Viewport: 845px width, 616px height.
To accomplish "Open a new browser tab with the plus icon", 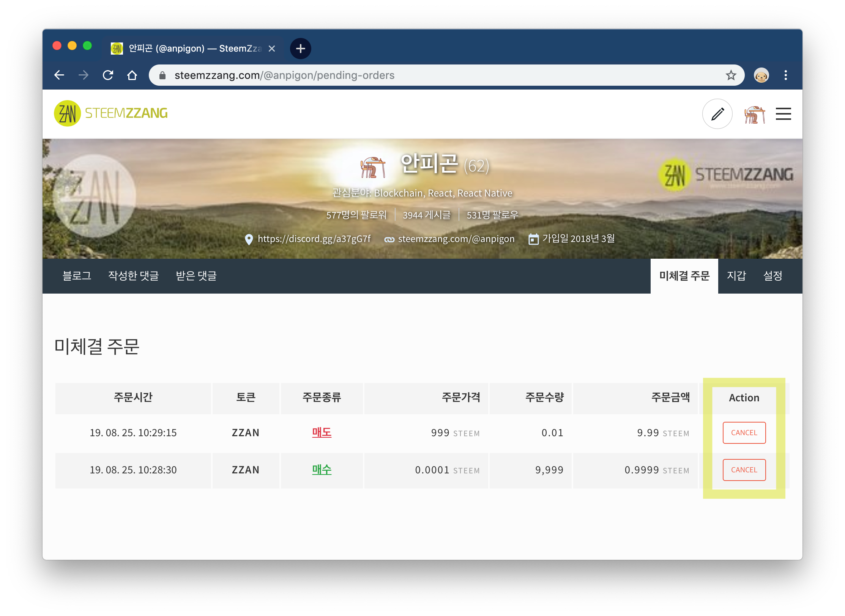I will (300, 49).
